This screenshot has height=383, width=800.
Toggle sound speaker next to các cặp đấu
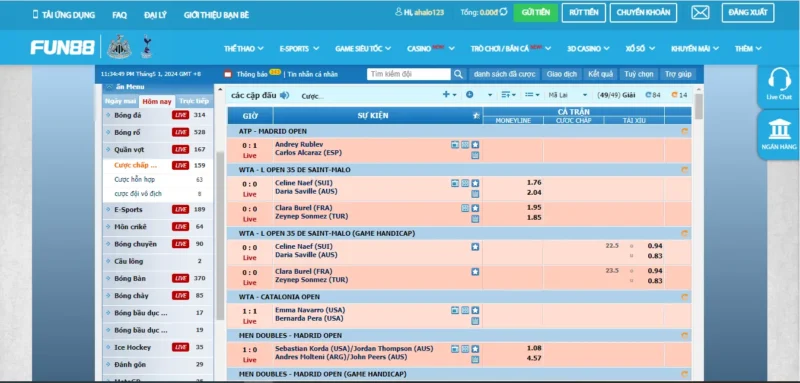284,95
